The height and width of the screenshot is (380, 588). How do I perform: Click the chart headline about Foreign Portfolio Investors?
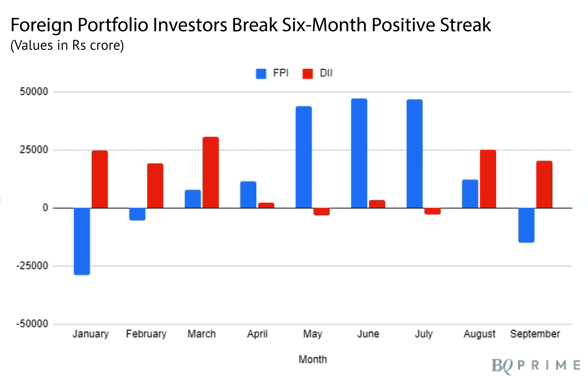tap(250, 25)
